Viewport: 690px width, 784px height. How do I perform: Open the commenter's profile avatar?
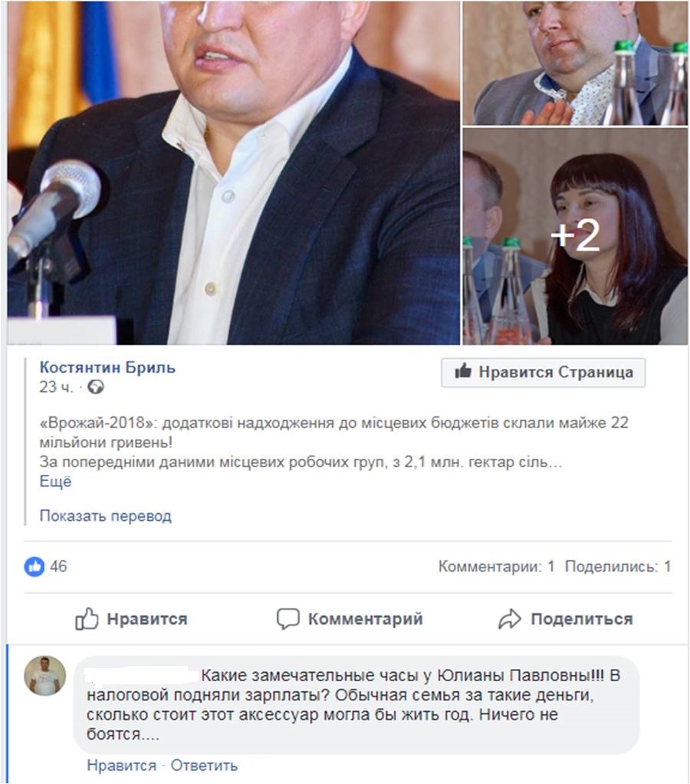(x=45, y=676)
